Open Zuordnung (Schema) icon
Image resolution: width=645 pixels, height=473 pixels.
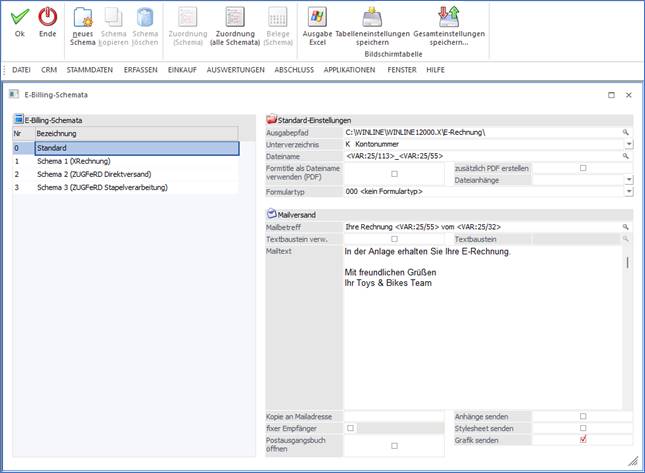pos(188,17)
